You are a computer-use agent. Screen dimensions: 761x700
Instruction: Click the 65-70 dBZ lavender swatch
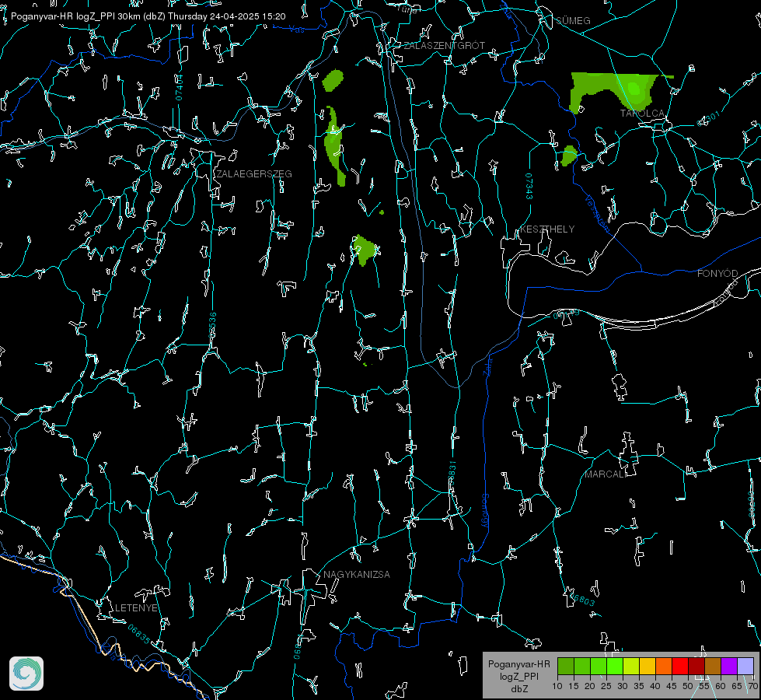coord(745,666)
